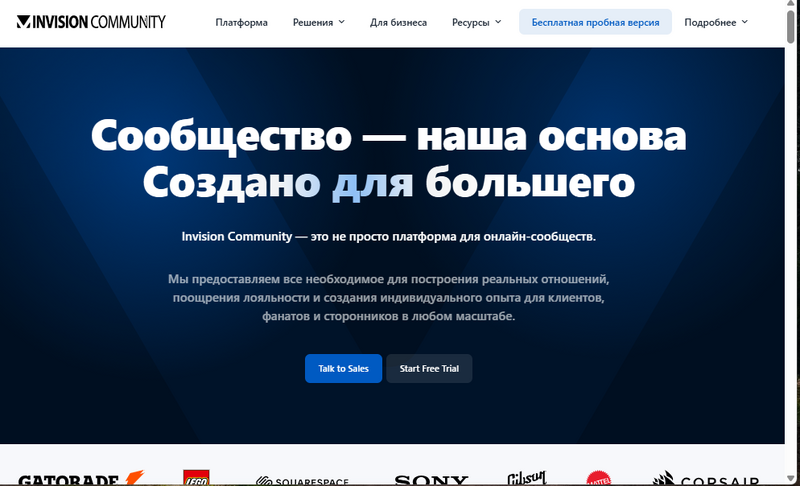This screenshot has width=800, height=486.
Task: Click the scrollbar up arrow
Action: (x=791, y=5)
